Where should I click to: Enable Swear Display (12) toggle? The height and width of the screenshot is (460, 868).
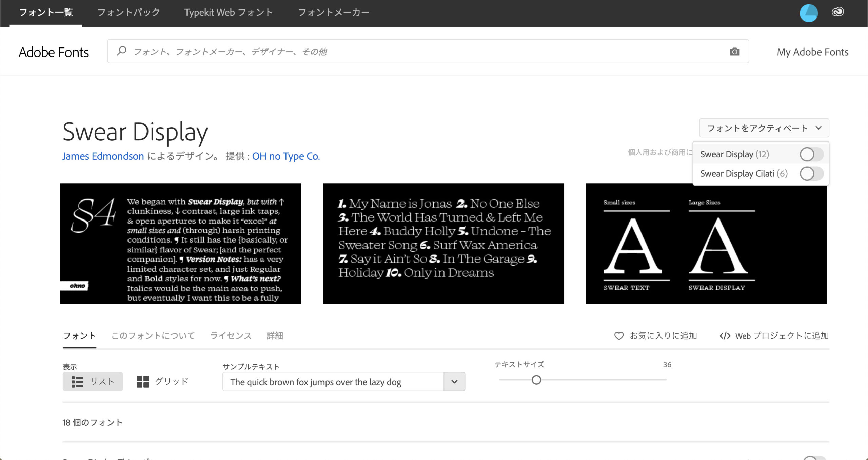811,155
